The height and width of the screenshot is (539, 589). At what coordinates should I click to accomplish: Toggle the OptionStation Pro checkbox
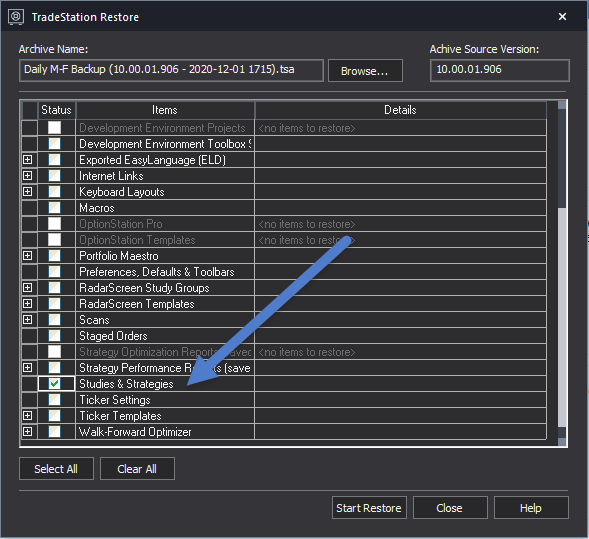click(x=54, y=224)
